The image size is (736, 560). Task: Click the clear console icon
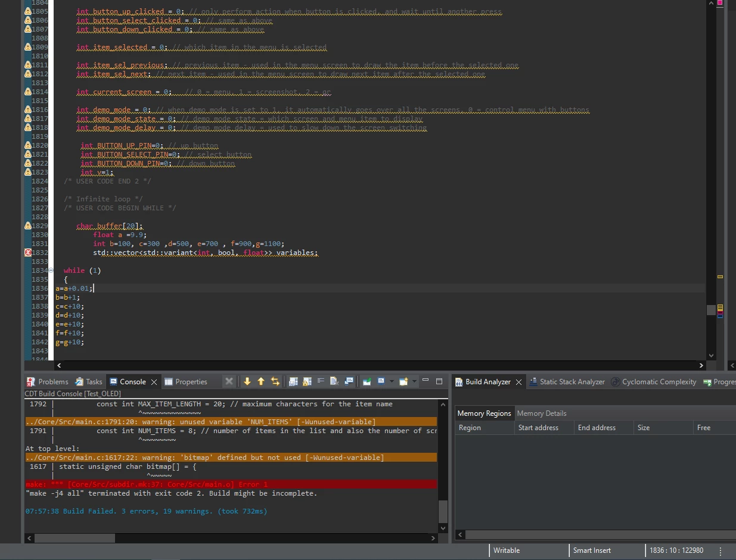tap(334, 381)
